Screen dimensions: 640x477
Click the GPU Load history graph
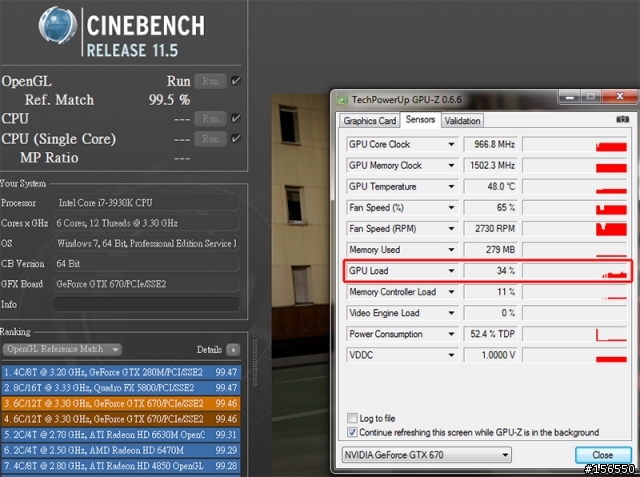point(575,271)
